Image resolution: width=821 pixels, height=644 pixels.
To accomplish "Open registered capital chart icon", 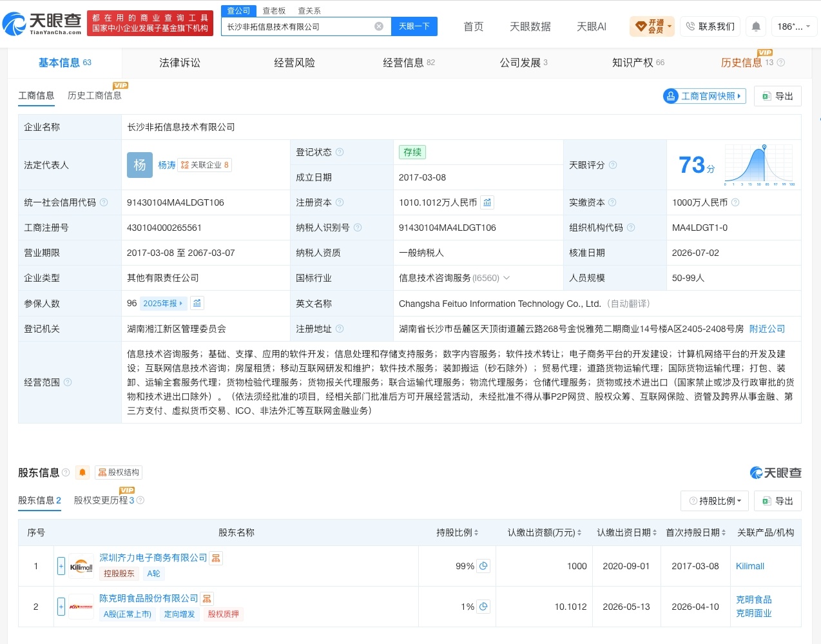I will [487, 202].
